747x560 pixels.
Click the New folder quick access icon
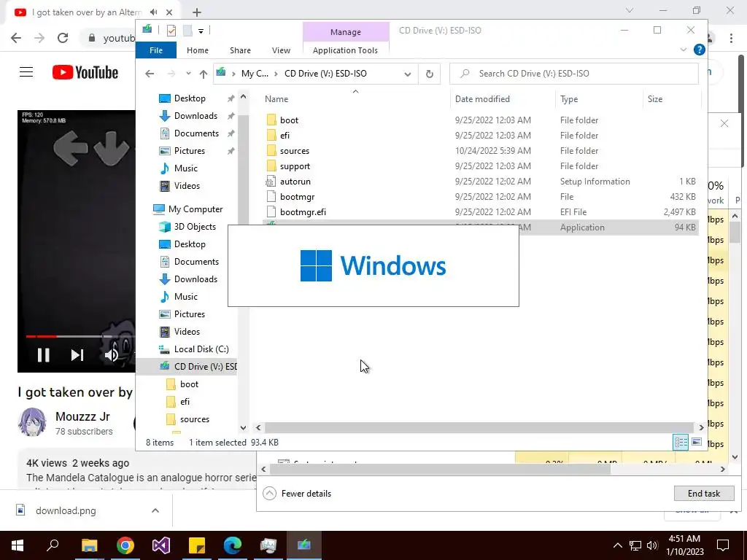(187, 31)
